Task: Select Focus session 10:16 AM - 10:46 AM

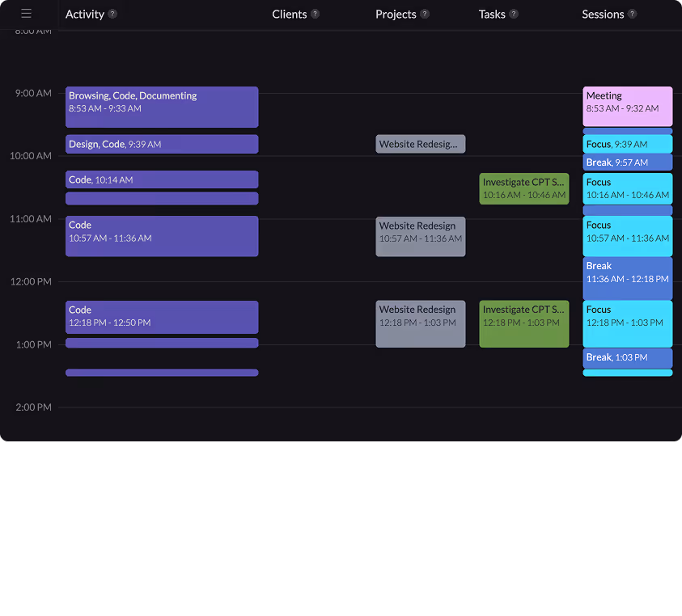Action: 628,188
